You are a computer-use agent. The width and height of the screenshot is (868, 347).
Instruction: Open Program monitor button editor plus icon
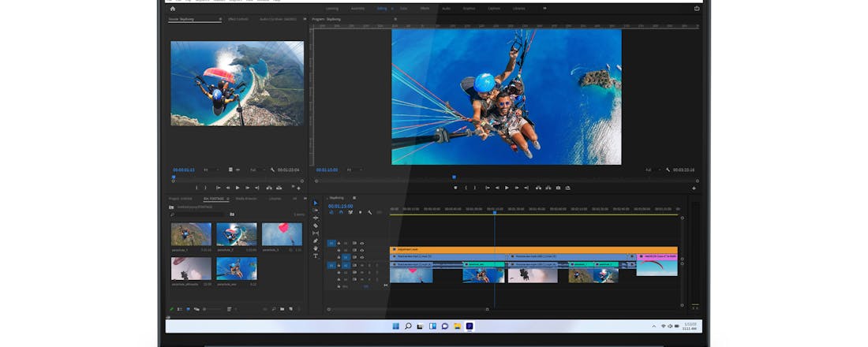694,188
